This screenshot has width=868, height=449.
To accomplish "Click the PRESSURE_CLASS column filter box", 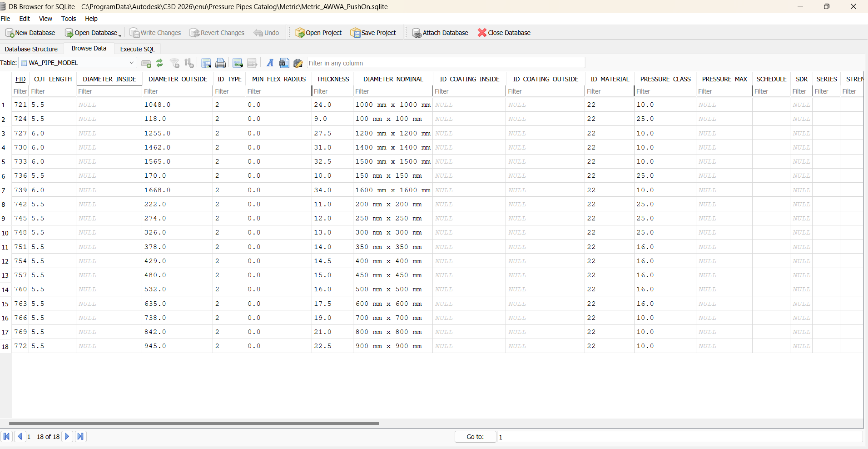I will click(x=665, y=91).
